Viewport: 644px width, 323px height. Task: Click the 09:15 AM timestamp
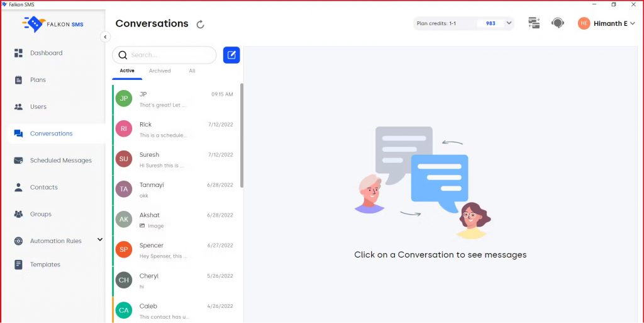(222, 94)
